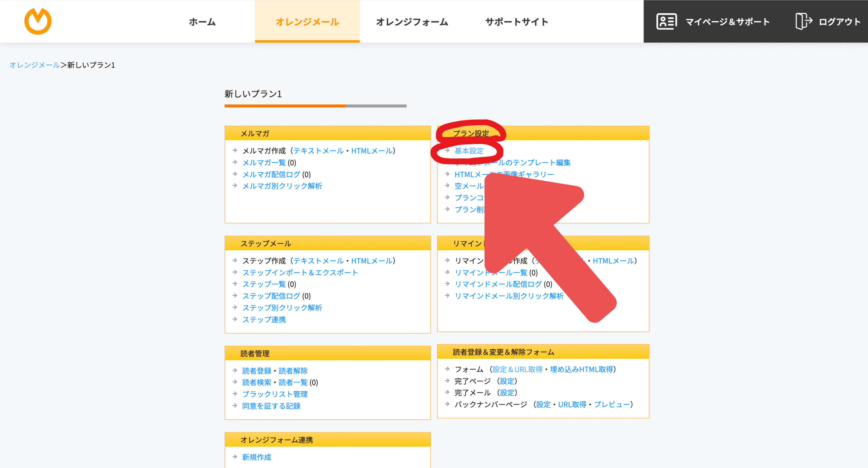Open the ホーム tab
868x468 pixels.
point(202,22)
